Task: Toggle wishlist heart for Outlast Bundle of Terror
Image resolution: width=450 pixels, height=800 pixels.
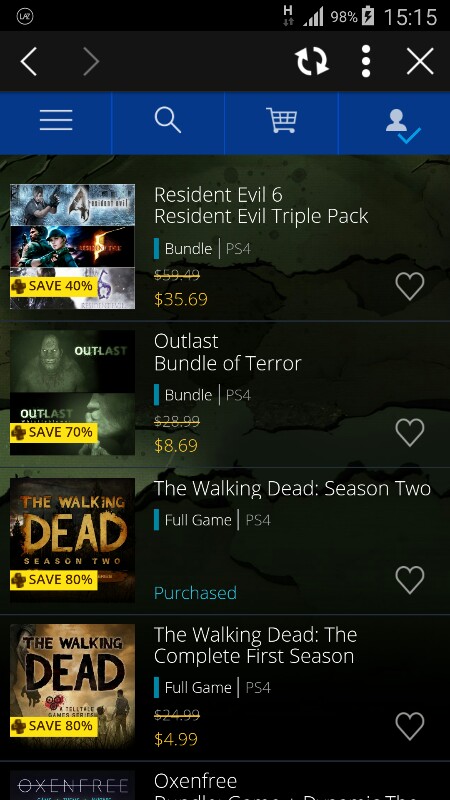Action: click(x=410, y=433)
